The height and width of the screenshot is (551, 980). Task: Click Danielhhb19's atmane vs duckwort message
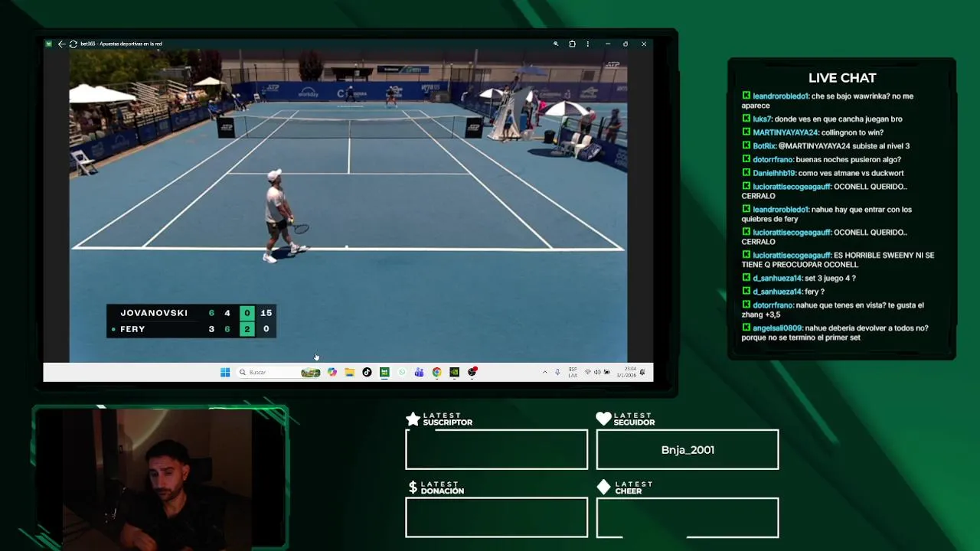click(x=823, y=173)
